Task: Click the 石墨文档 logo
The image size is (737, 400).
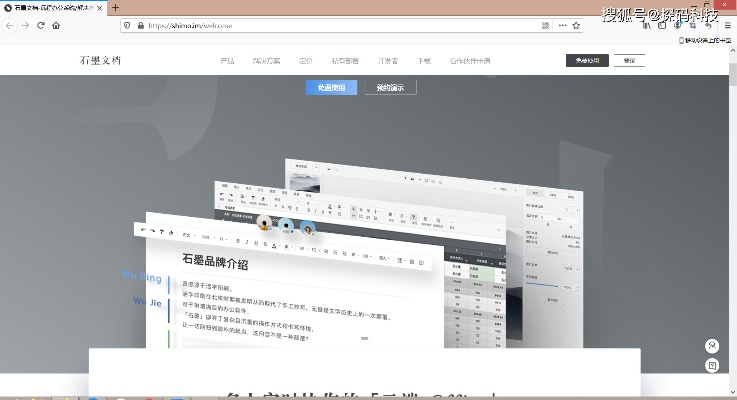Action: coord(100,61)
